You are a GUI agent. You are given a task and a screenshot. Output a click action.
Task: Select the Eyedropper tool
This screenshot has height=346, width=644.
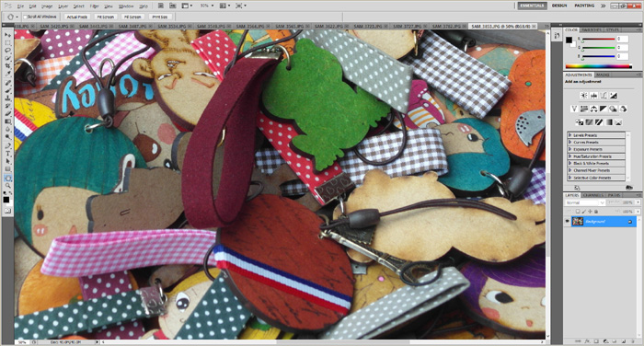(7, 73)
